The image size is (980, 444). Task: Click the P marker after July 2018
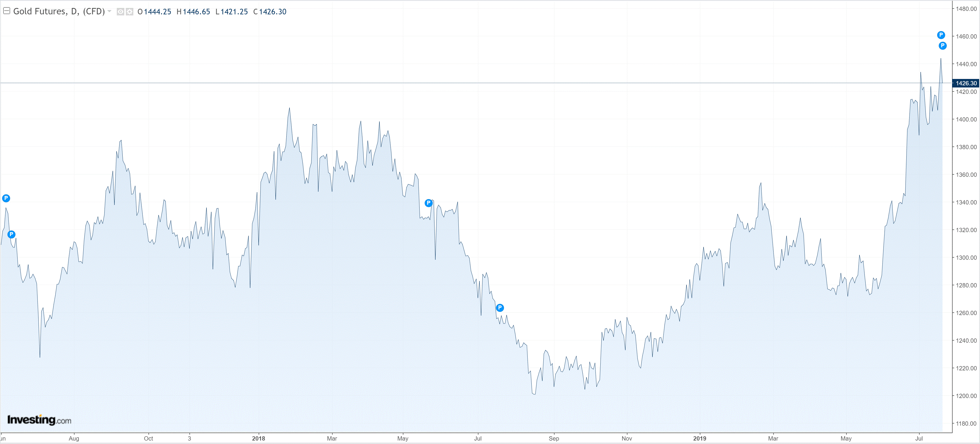click(x=500, y=308)
